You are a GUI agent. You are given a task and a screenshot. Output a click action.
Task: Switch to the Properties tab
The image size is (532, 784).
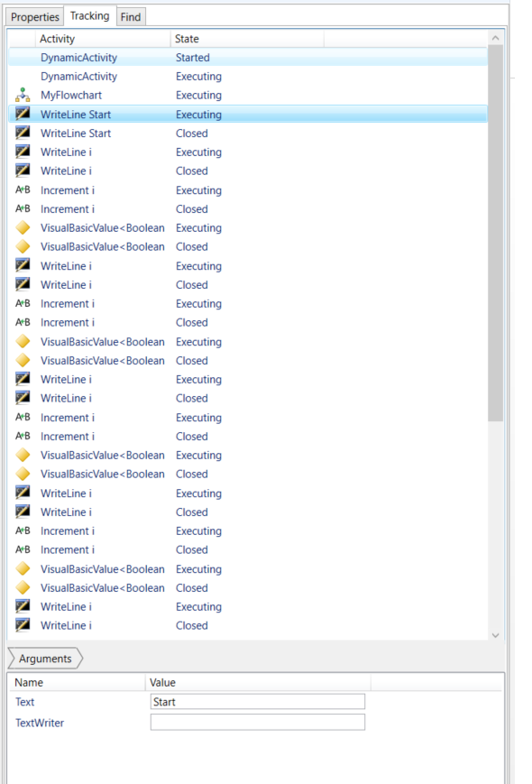35,17
